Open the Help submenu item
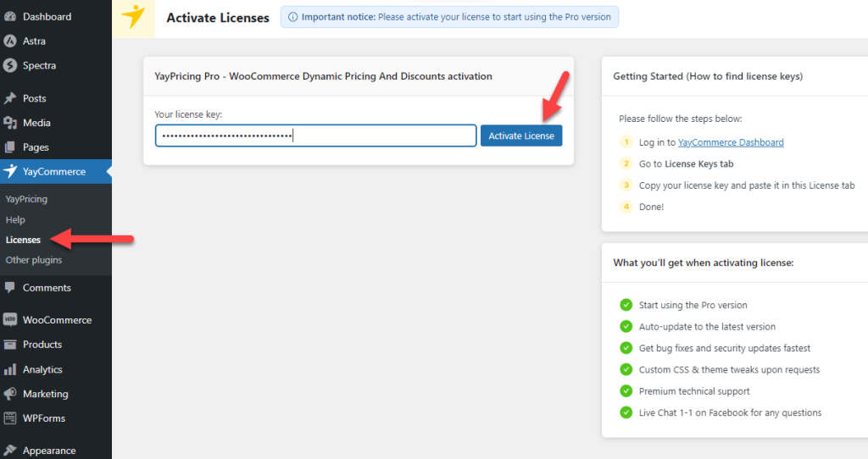868x459 pixels. point(15,219)
